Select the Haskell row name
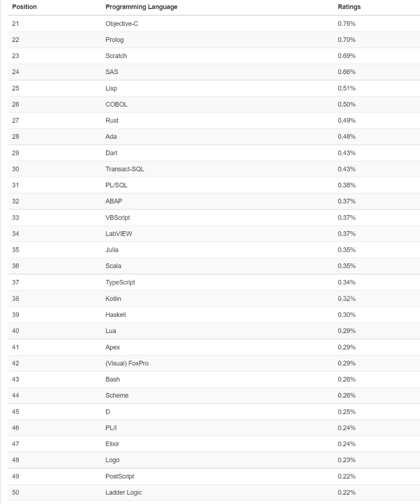This screenshot has width=420, height=504. (116, 315)
